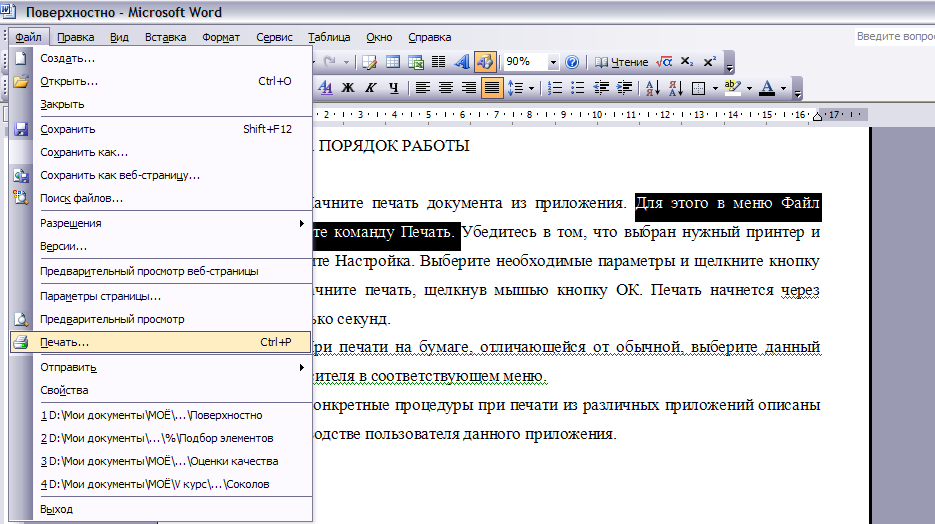Toggle Italic (К) formatting
935x524 pixels.
click(371, 88)
